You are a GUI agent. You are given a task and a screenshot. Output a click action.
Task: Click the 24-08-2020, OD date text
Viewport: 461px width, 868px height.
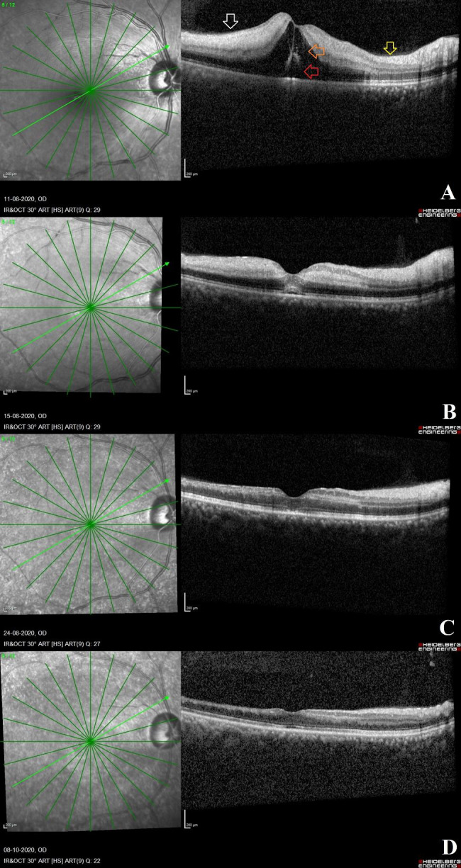(26, 633)
